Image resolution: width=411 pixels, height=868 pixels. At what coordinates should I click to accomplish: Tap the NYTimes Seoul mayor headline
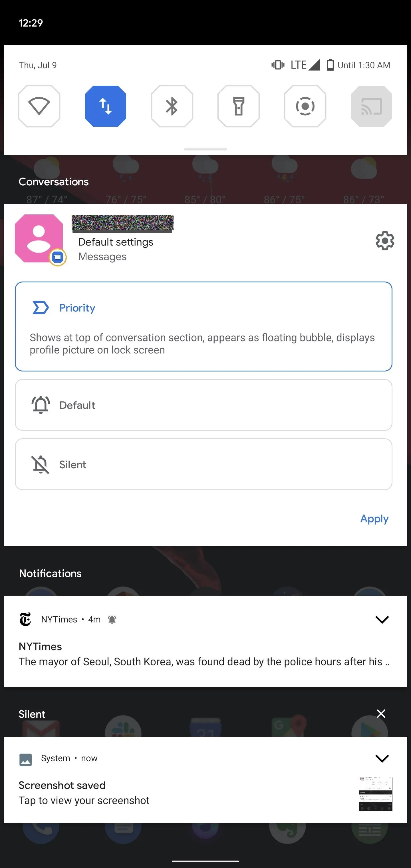click(204, 662)
